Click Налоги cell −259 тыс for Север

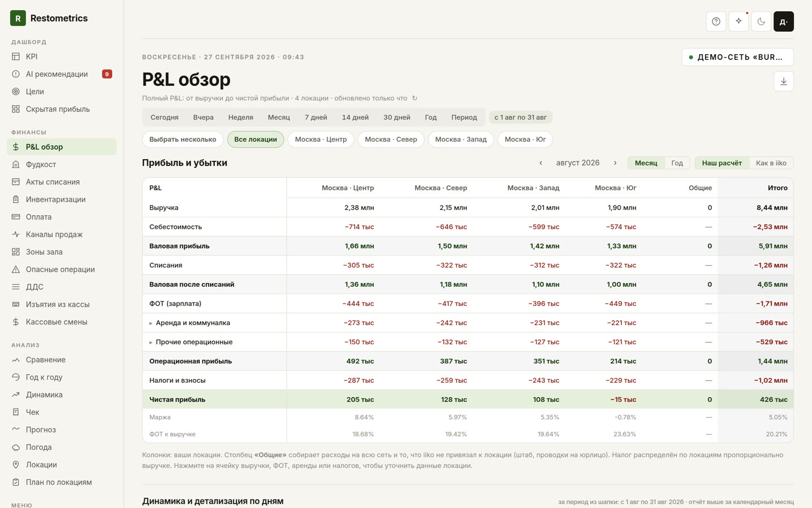coord(451,380)
